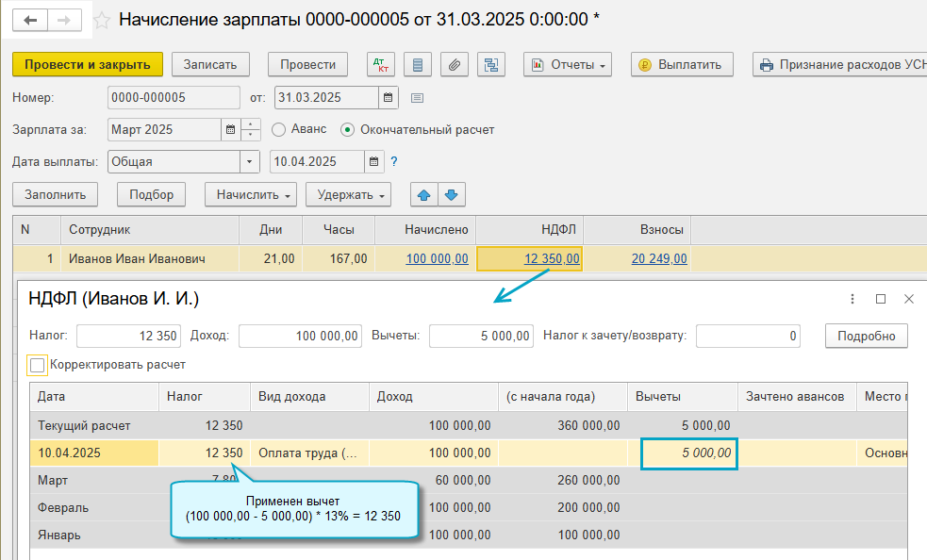Viewport: 927px width, 560px height.
Task: Open attached files paperclip icon
Action: 454,64
